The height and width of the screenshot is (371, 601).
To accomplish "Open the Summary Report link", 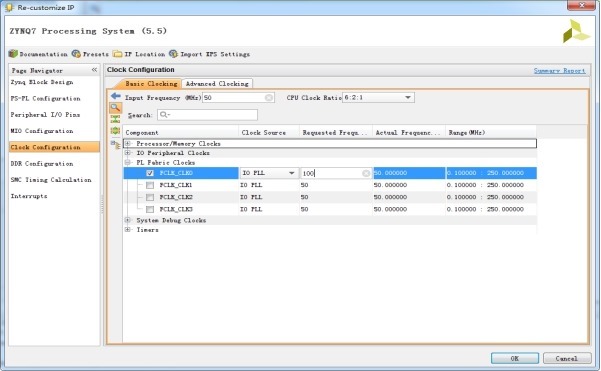I will tap(560, 71).
